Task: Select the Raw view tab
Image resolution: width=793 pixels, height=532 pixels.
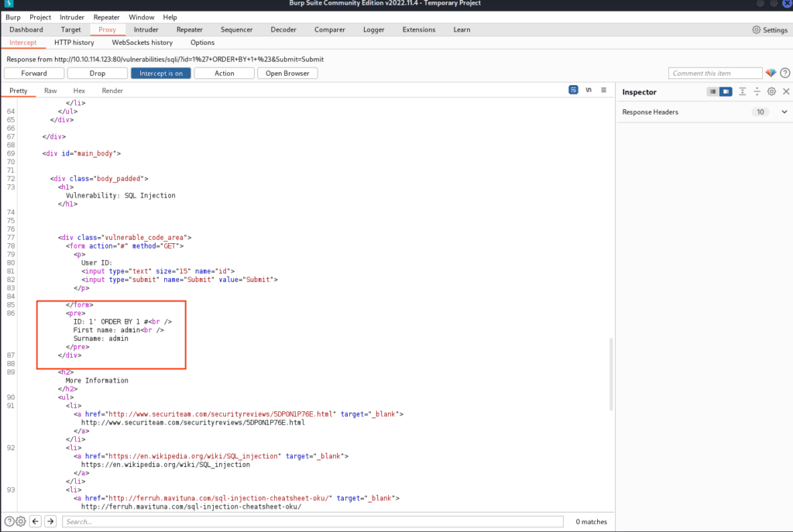Action: 50,91
